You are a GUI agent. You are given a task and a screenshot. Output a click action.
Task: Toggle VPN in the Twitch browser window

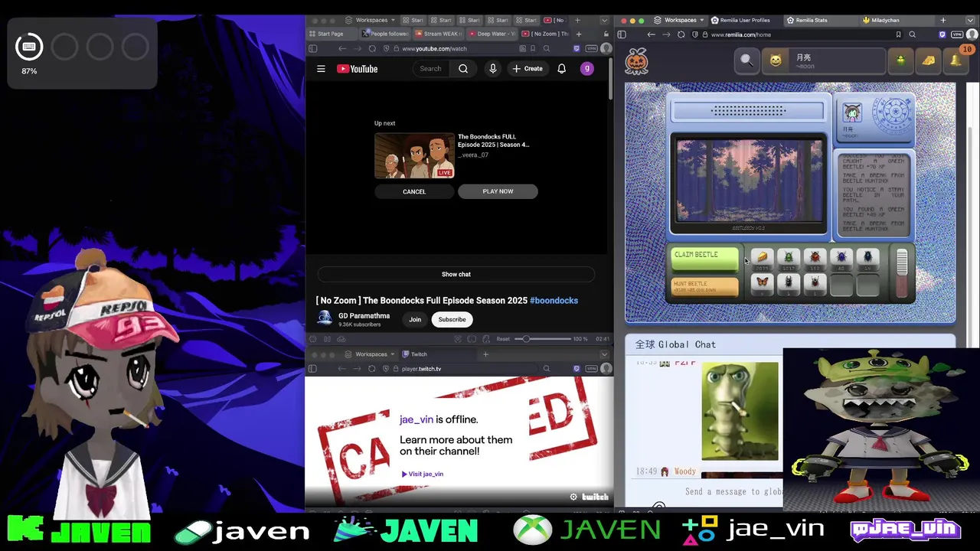(591, 369)
